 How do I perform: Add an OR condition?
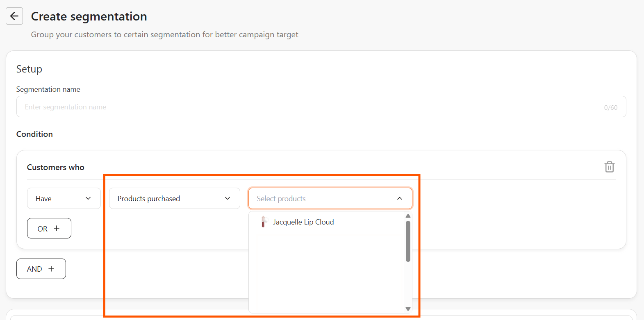click(x=49, y=228)
